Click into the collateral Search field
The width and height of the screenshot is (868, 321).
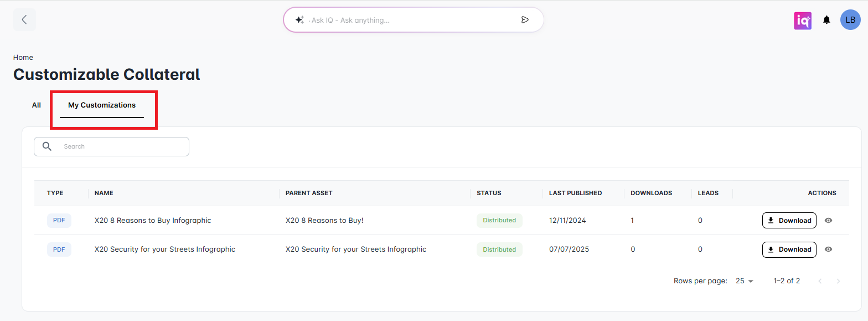[x=122, y=146]
